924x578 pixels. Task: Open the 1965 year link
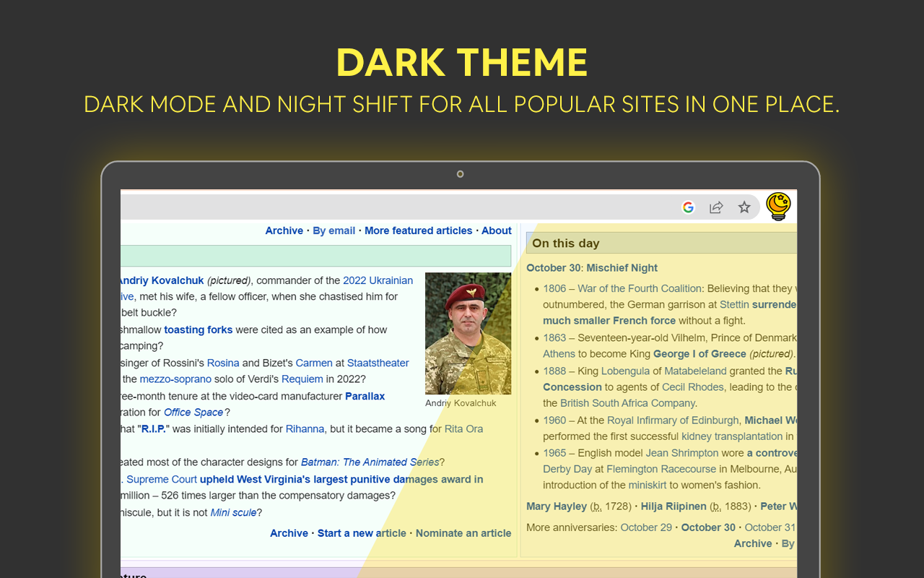(554, 453)
